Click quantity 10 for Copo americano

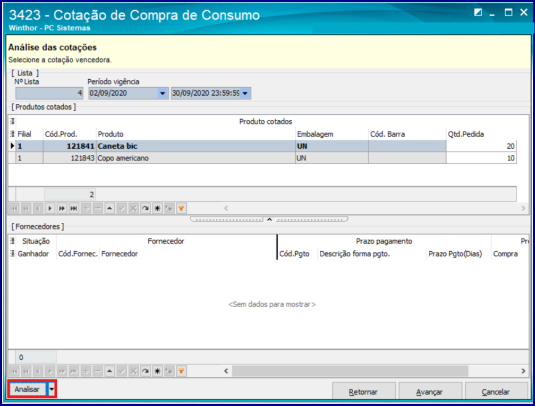tap(481, 158)
